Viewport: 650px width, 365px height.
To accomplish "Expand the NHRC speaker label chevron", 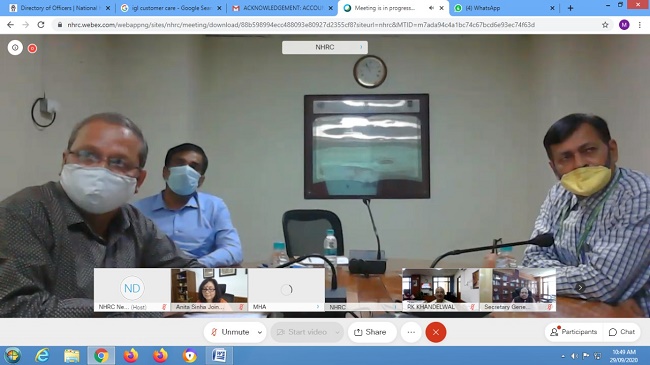I will 361,47.
